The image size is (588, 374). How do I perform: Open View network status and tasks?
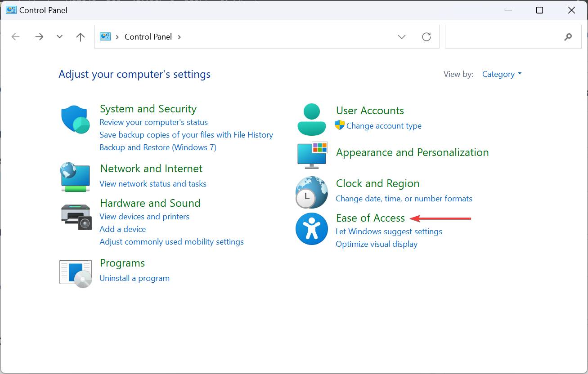click(153, 183)
